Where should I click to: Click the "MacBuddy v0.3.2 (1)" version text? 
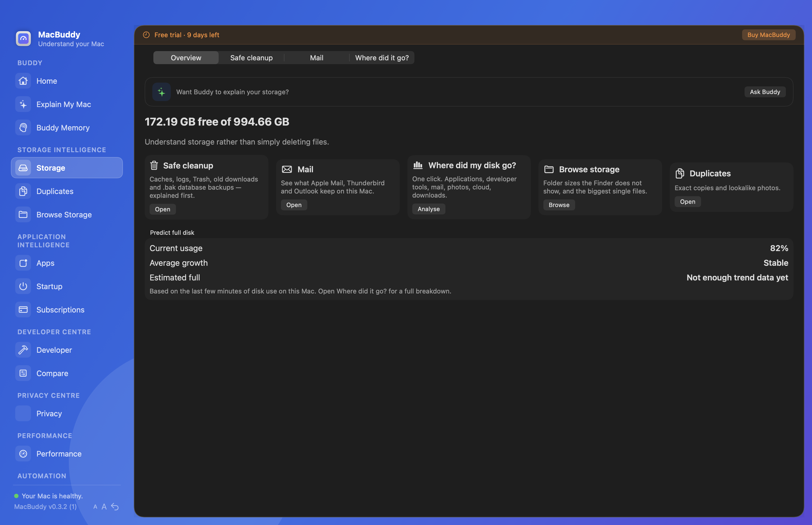45,507
